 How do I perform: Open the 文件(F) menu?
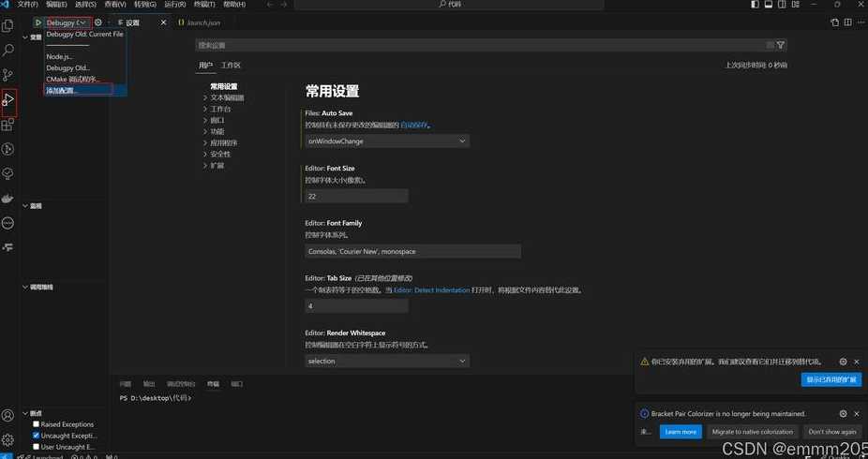(x=27, y=5)
